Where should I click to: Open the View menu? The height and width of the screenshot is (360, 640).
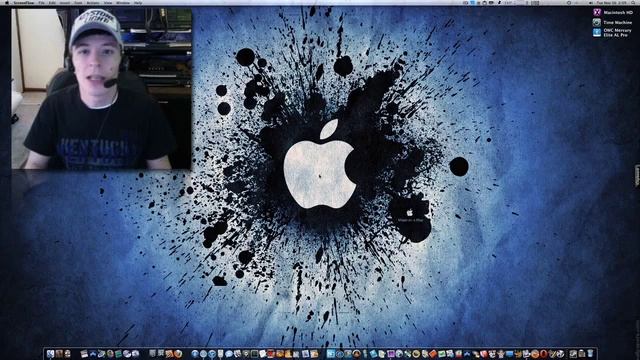108,3
